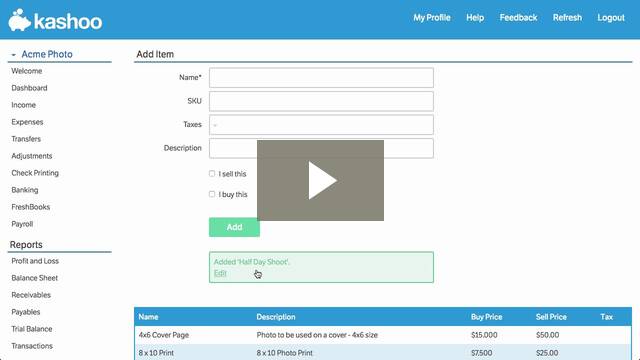The height and width of the screenshot is (360, 640).
Task: Select the SKU text field
Action: [x=321, y=101]
